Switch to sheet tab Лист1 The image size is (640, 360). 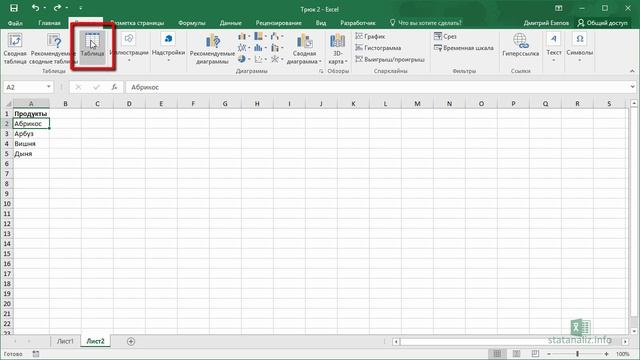pos(65,341)
